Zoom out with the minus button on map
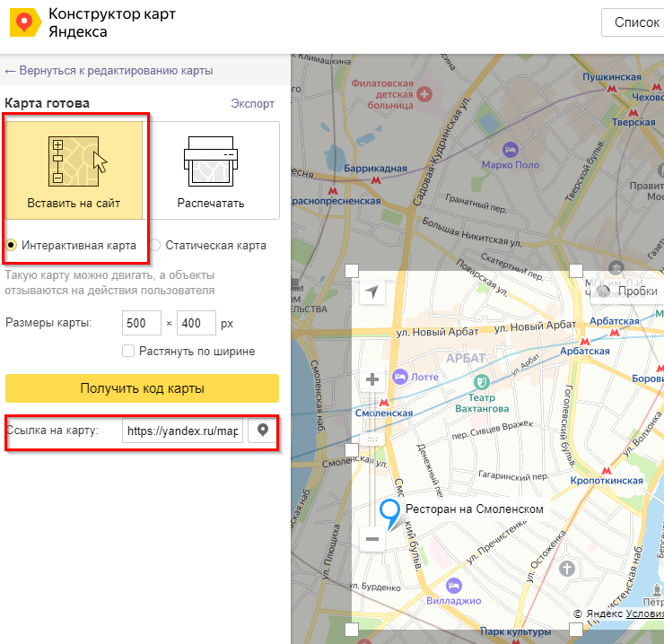The image size is (664, 644). coord(372,538)
